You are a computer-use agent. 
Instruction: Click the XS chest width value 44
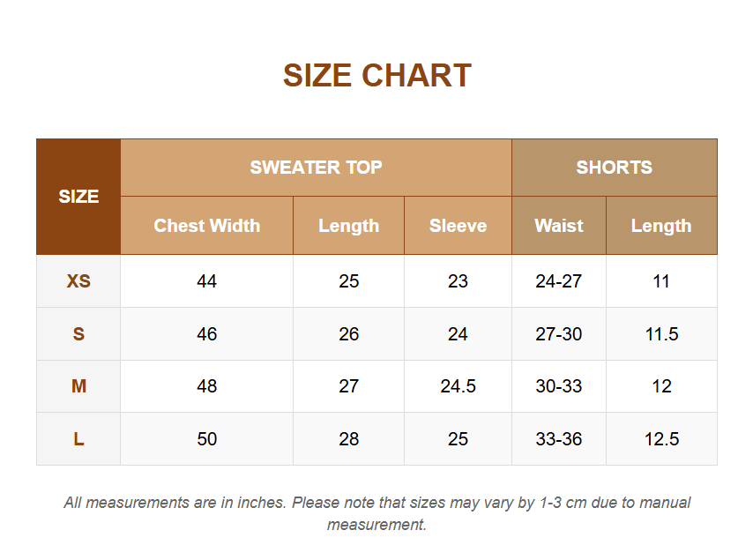(207, 281)
